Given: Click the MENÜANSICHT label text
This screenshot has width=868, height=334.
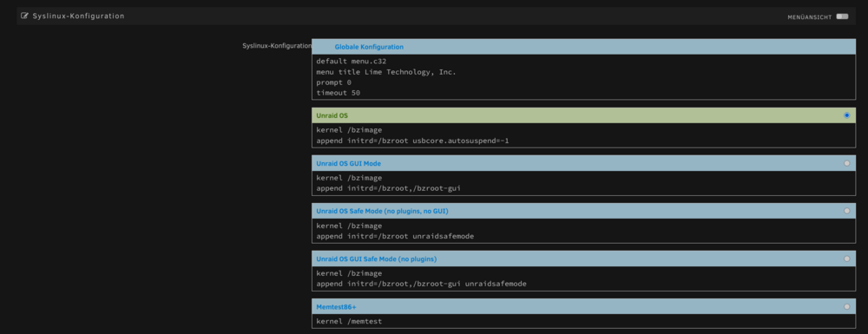Looking at the screenshot, I should pos(809,17).
